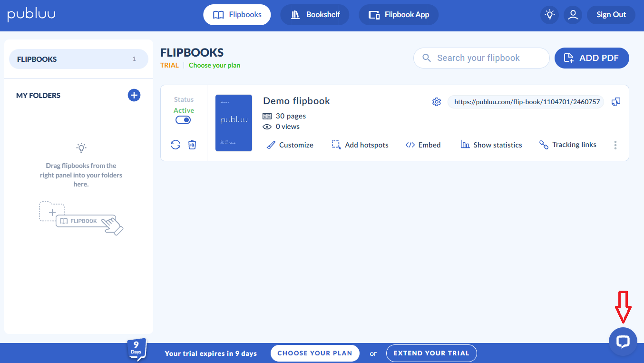Image resolution: width=644 pixels, height=363 pixels.
Task: Toggle the lightbulb theme icon
Action: (550, 15)
